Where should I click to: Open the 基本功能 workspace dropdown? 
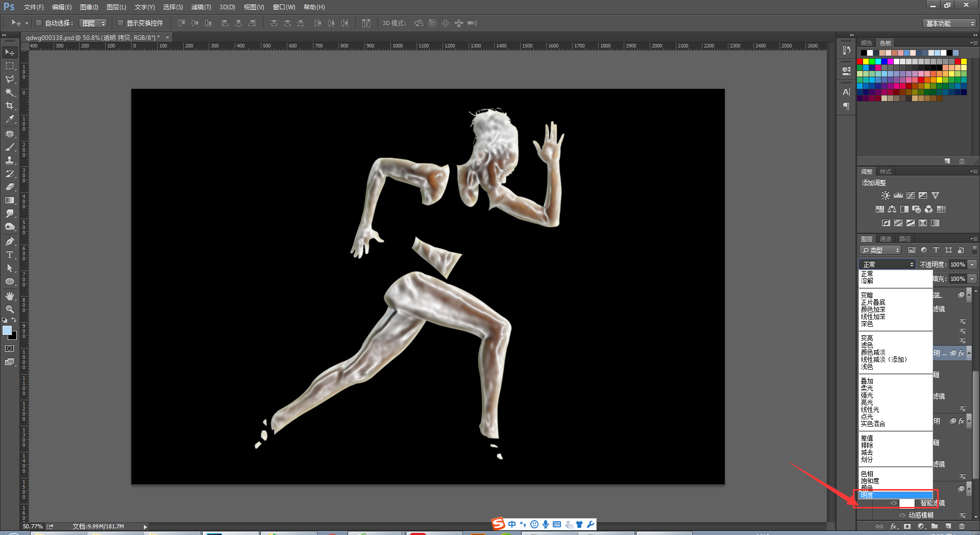click(950, 23)
